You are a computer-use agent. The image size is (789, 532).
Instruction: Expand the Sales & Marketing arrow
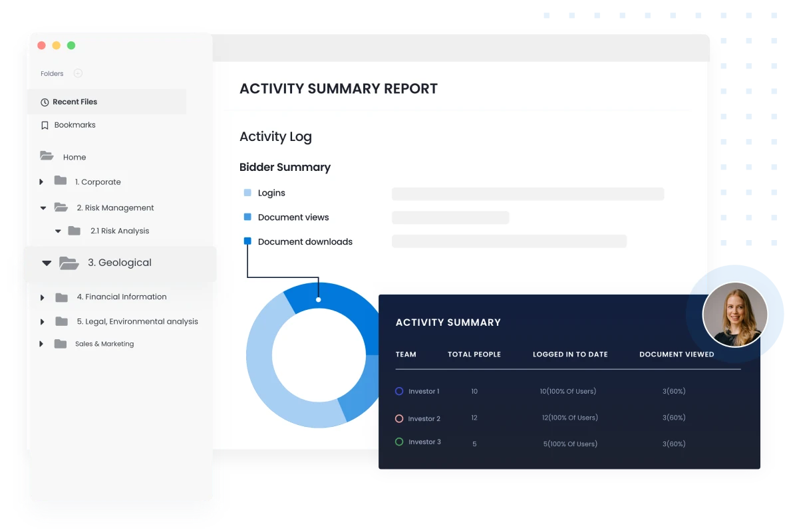coord(41,344)
